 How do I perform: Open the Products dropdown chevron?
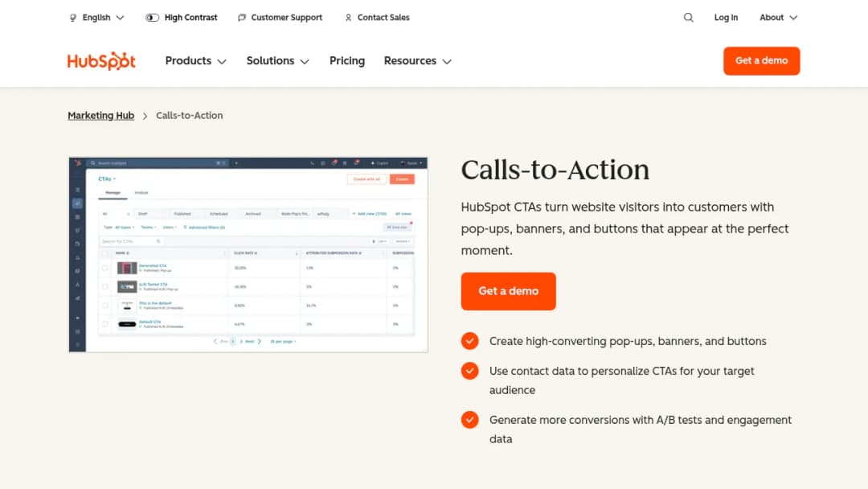pyautogui.click(x=222, y=61)
